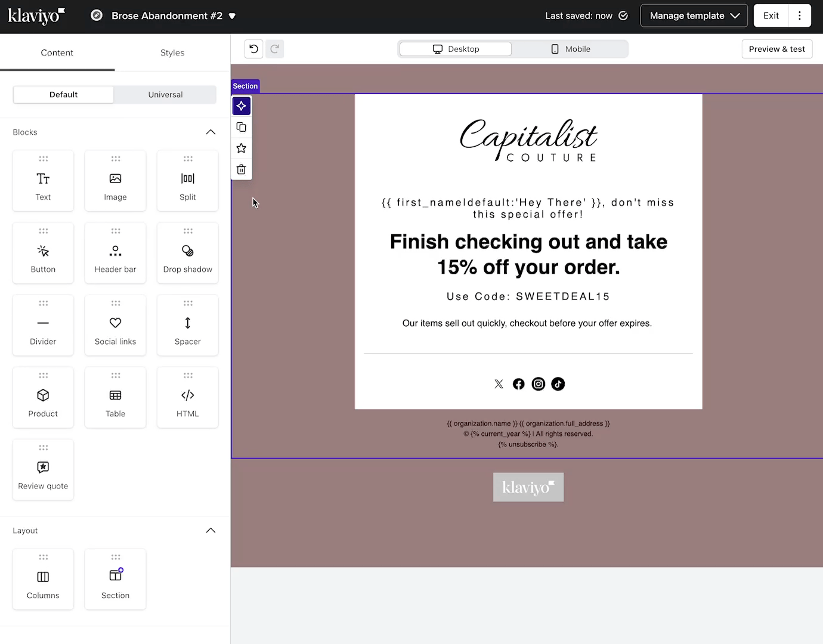The width and height of the screenshot is (823, 644).
Task: Select the Default blocks toggle
Action: point(64,94)
